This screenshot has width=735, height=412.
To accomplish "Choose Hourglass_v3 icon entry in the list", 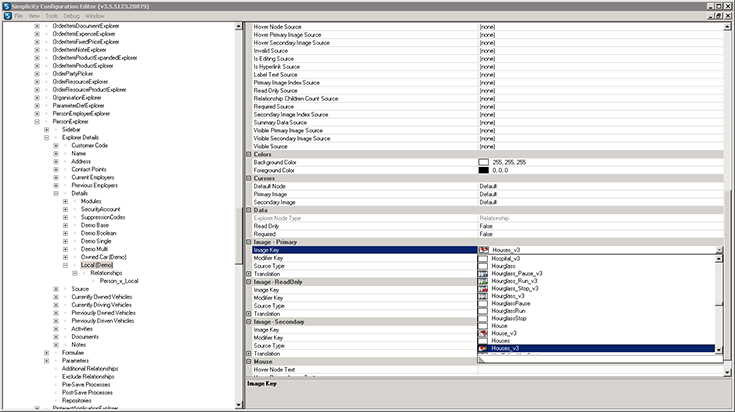I will (x=508, y=296).
